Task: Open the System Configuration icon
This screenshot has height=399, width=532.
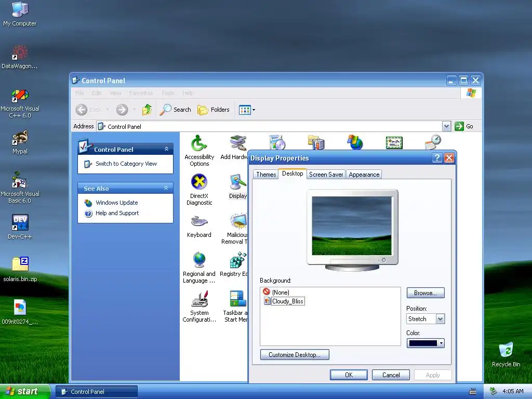Action: [x=199, y=307]
